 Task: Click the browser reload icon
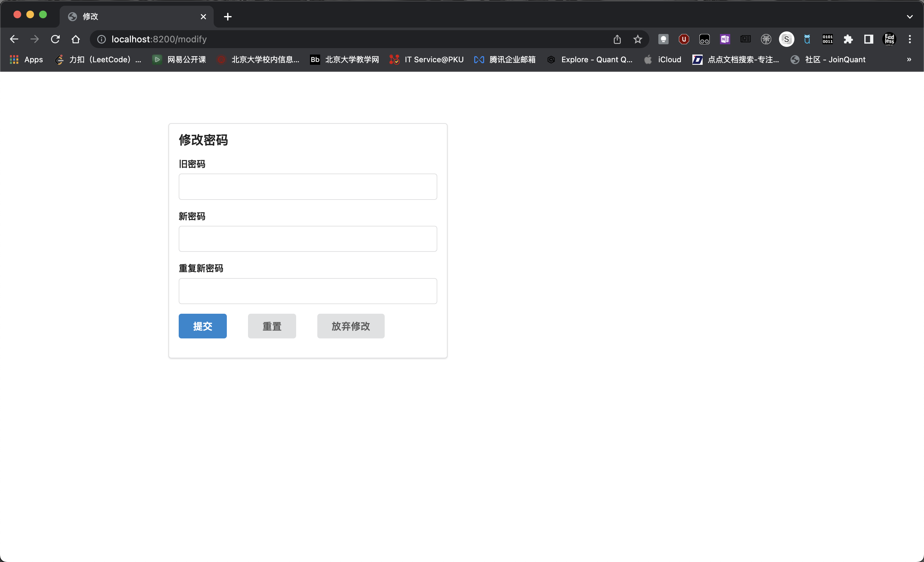pos(55,39)
